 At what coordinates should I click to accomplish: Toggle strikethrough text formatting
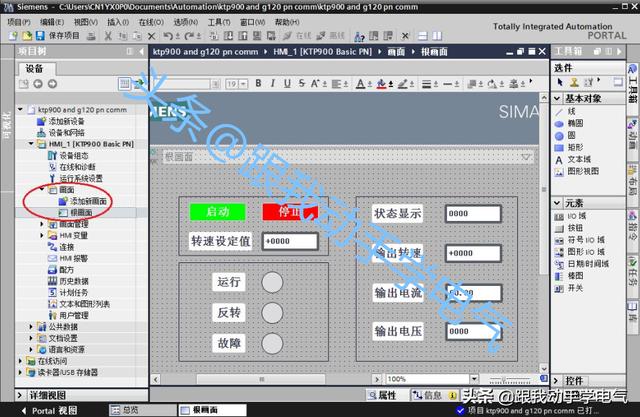coord(302,84)
